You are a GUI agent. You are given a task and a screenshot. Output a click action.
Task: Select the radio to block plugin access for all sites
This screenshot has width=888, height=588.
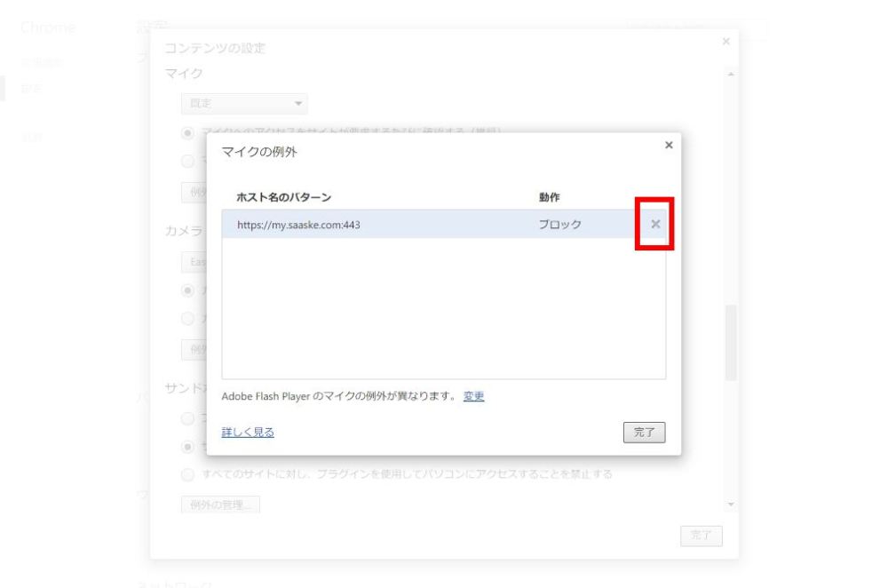coord(187,474)
